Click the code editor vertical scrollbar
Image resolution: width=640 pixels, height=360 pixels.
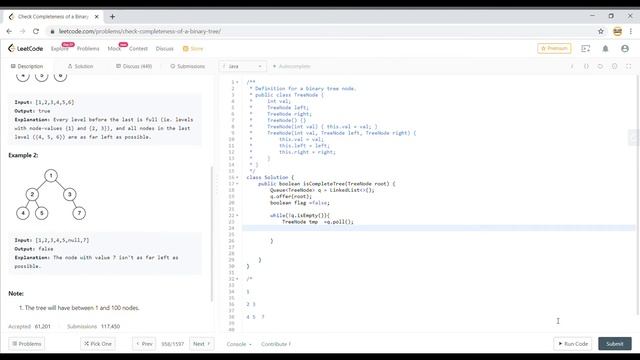[638, 196]
